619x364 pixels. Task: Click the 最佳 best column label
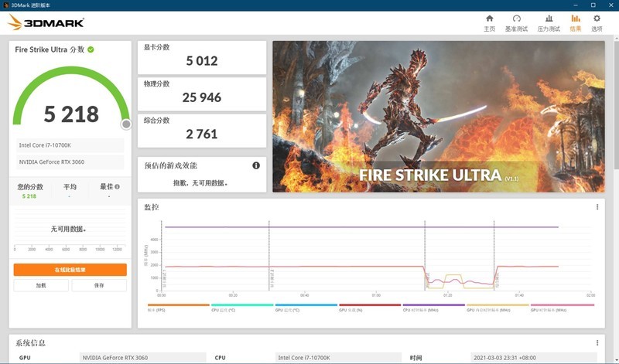(x=107, y=186)
